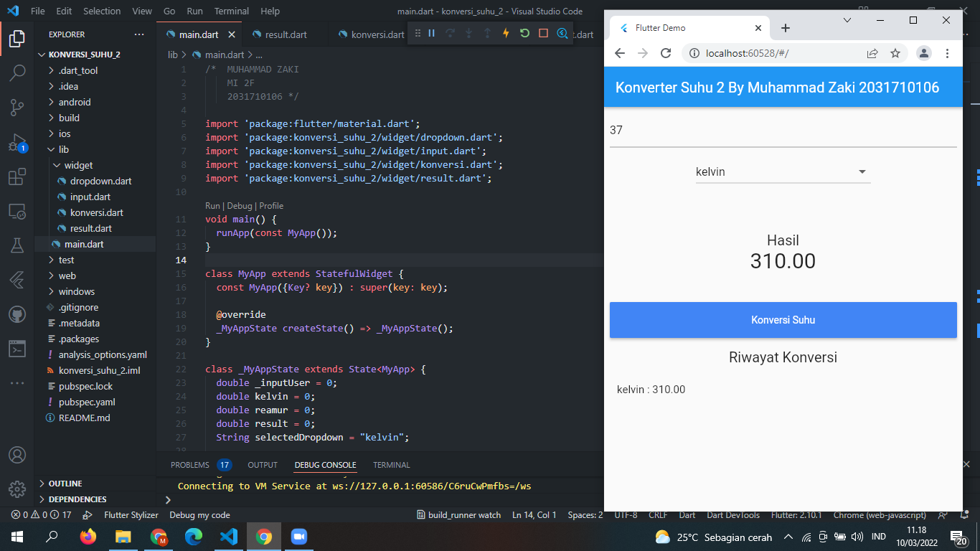Open the kelvin unit dropdown in the app
The width and height of the screenshot is (980, 551).
[783, 171]
